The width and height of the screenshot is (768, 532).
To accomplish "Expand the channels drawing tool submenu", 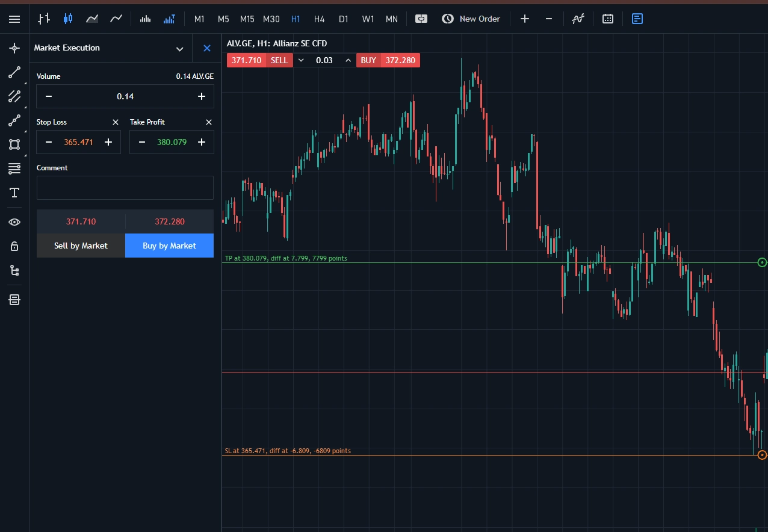I will [x=14, y=96].
